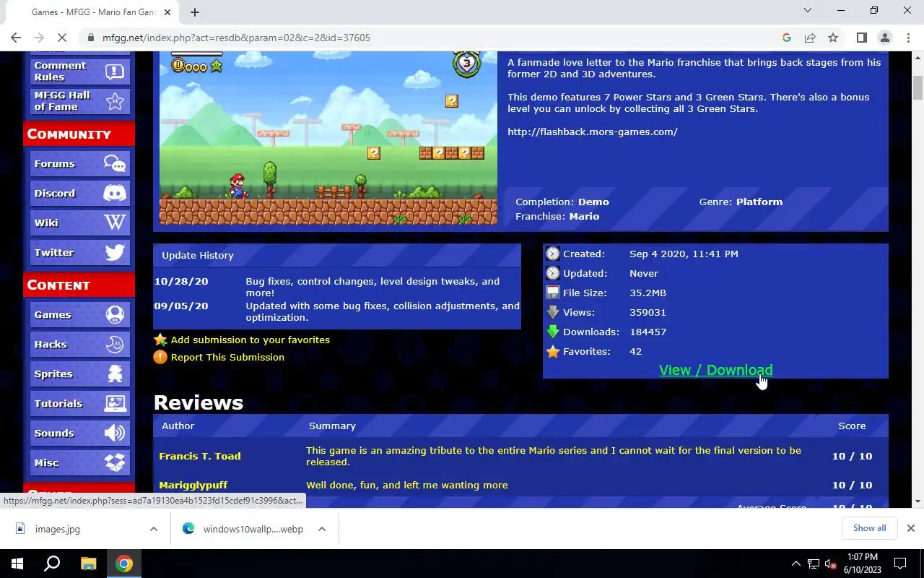Click the Hall of Fame star icon

click(114, 101)
